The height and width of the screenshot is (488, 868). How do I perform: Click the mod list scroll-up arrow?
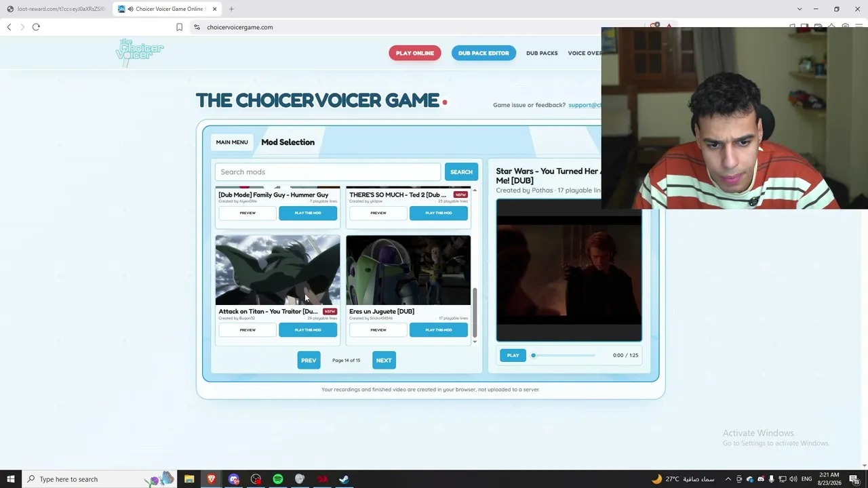tap(475, 190)
